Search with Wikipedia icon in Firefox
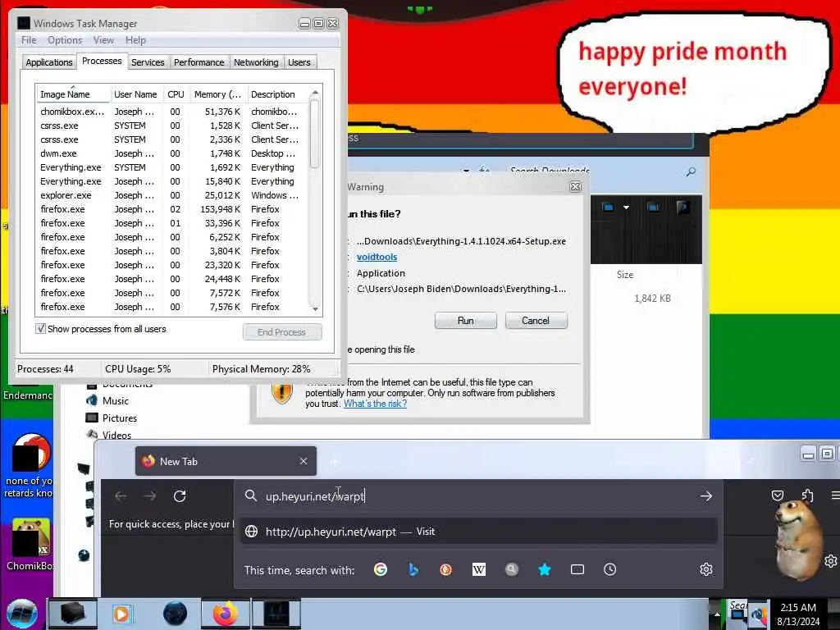 [x=479, y=569]
